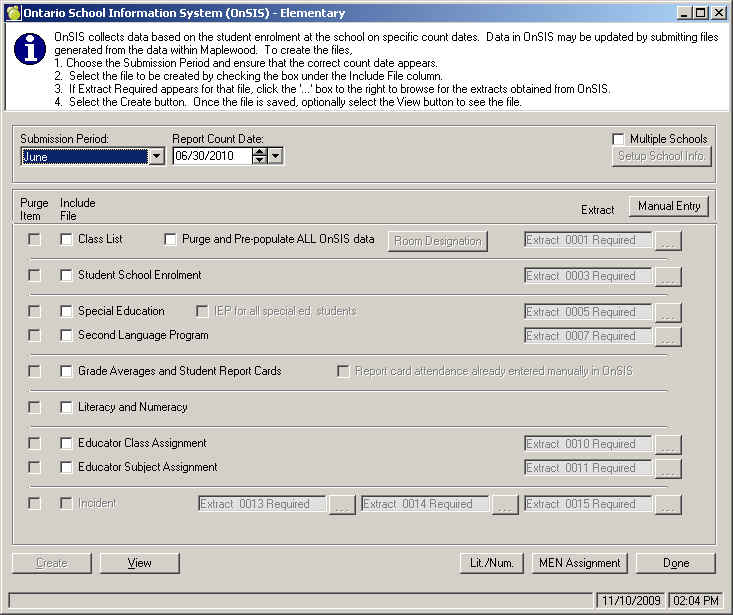Image resolution: width=733 pixels, height=615 pixels.
Task: Open the Submission Period dropdown
Action: tap(156, 157)
